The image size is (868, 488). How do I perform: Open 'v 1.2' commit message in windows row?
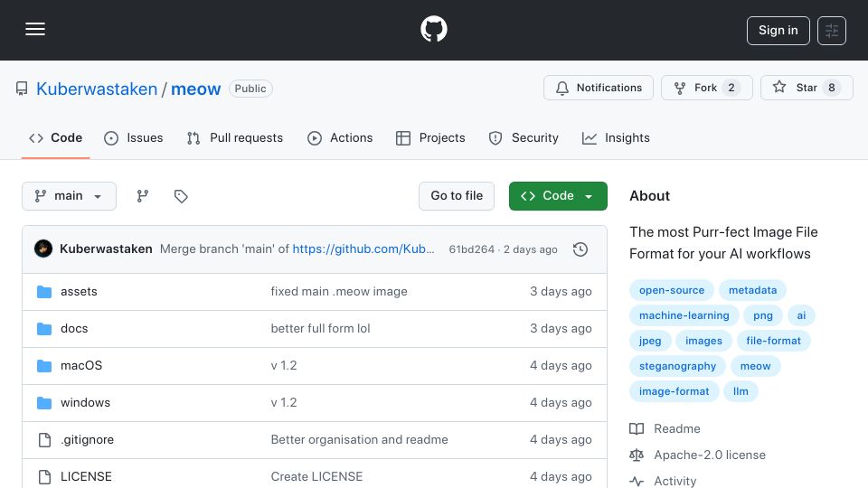tap(283, 403)
